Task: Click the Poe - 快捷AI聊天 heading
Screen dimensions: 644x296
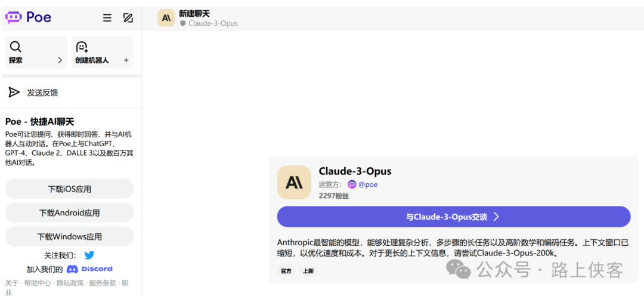Action: [x=40, y=122]
